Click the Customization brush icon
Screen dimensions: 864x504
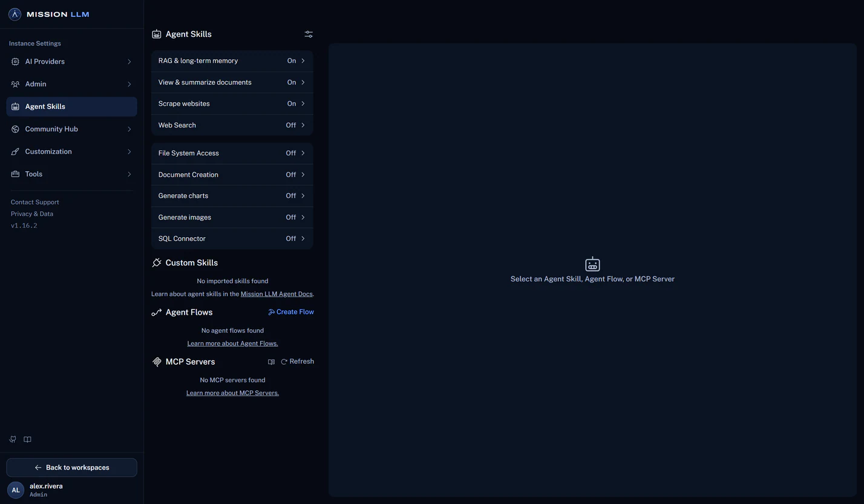coord(15,152)
